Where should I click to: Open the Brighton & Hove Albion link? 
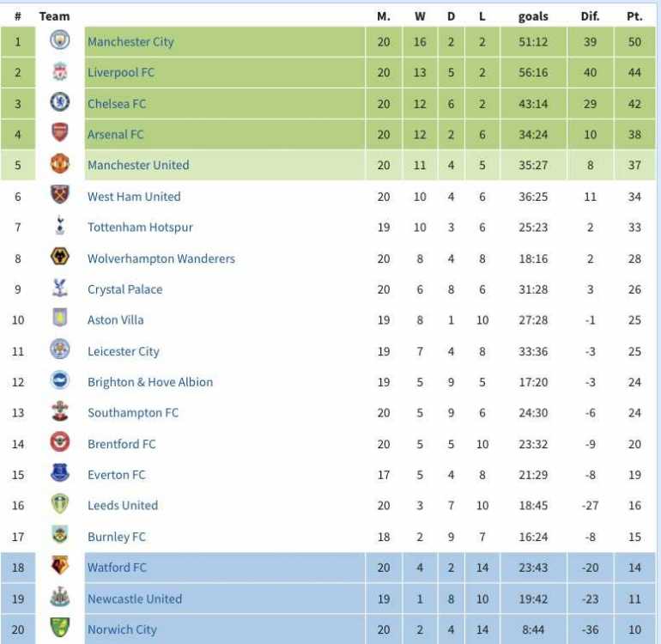click(x=150, y=382)
